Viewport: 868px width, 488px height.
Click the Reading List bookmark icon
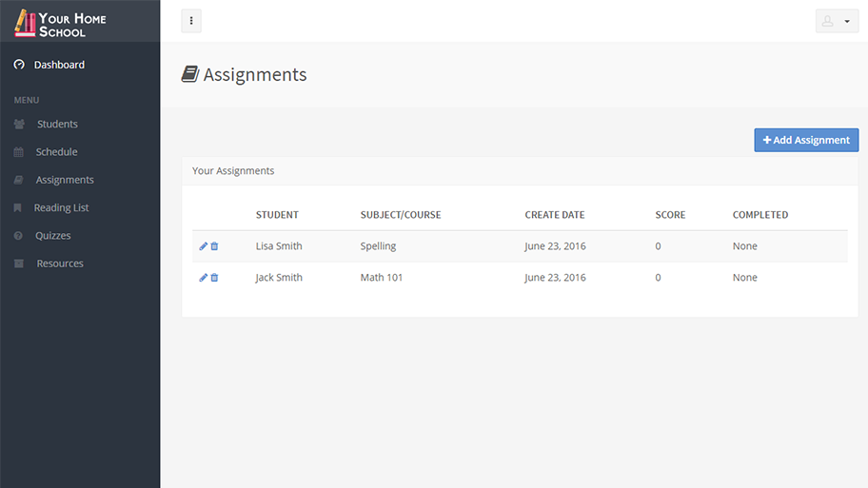(18, 207)
